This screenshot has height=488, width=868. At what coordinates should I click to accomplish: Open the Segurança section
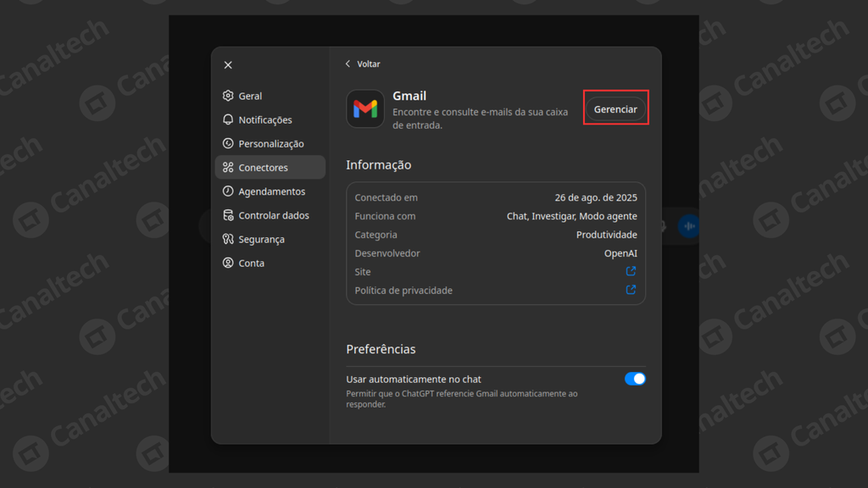point(270,239)
